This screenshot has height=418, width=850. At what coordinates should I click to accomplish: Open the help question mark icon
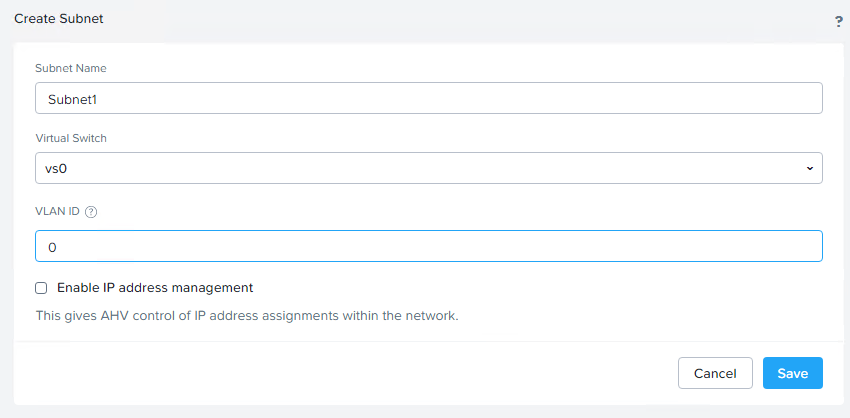pyautogui.click(x=839, y=21)
